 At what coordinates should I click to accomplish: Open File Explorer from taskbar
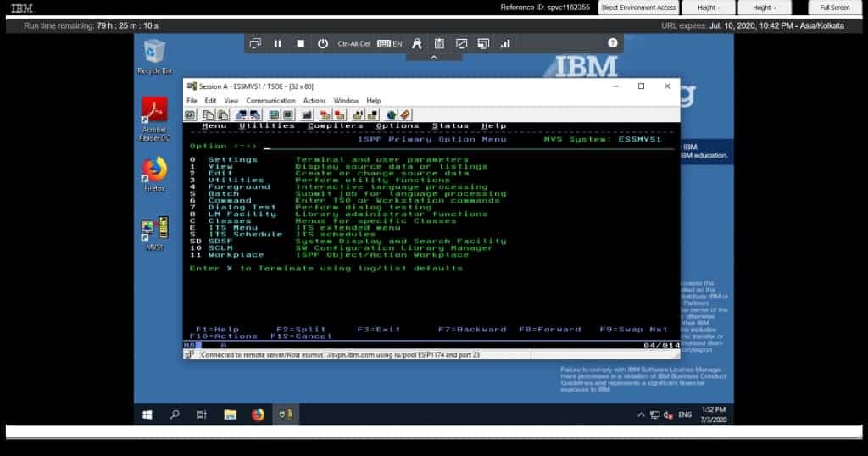(231, 414)
